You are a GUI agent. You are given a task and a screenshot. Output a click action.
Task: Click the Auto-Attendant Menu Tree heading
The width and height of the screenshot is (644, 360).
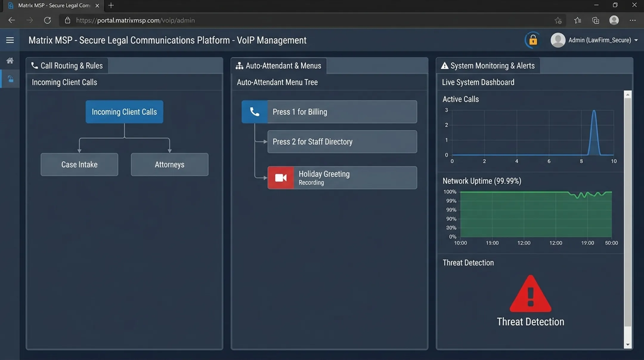277,82
